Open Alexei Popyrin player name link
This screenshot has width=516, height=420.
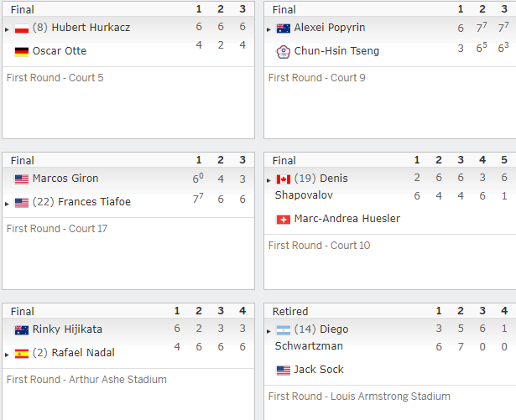click(330, 28)
